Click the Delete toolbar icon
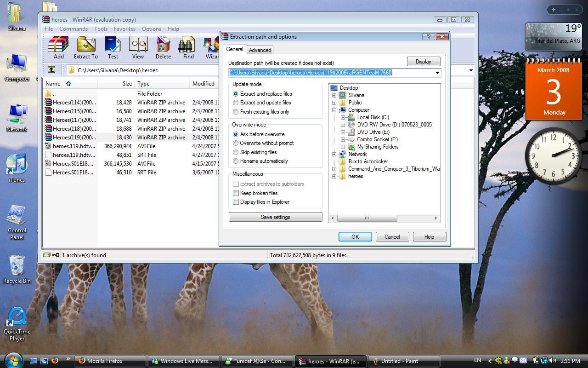This screenshot has width=588, height=368. [x=163, y=48]
